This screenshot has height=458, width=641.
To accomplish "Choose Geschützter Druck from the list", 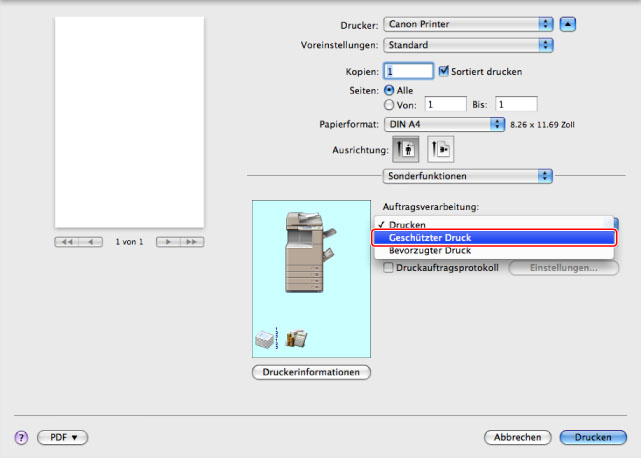I will tap(494, 238).
